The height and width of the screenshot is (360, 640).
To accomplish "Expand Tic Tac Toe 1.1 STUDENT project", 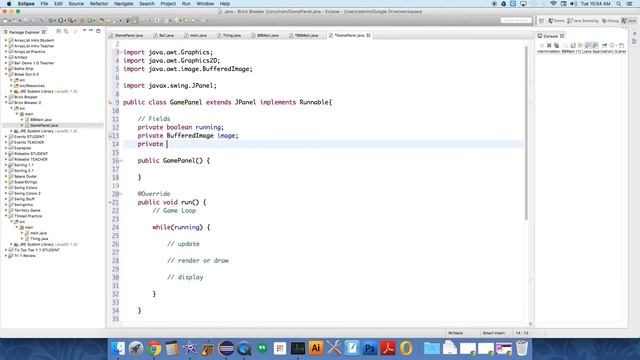I will (x=6, y=250).
